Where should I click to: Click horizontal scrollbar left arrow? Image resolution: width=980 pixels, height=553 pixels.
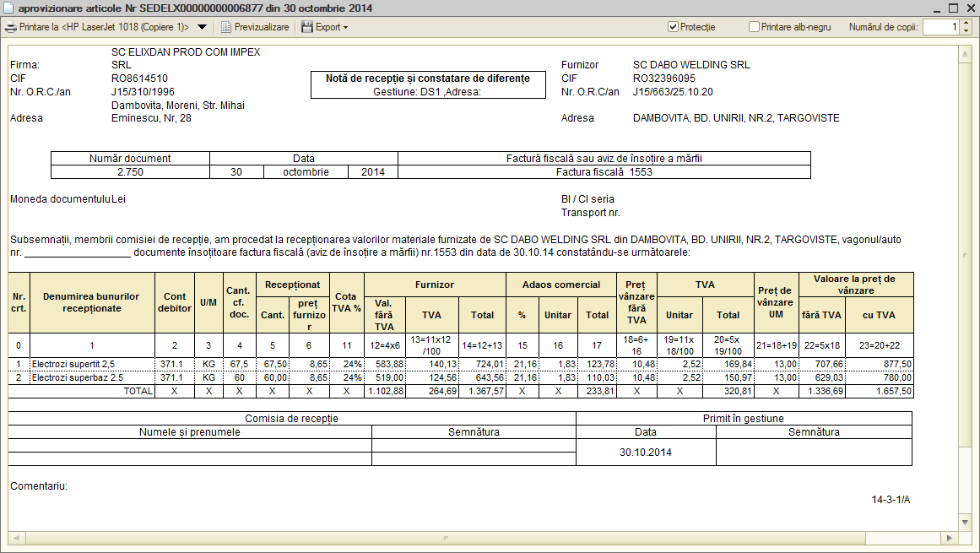click(16, 538)
